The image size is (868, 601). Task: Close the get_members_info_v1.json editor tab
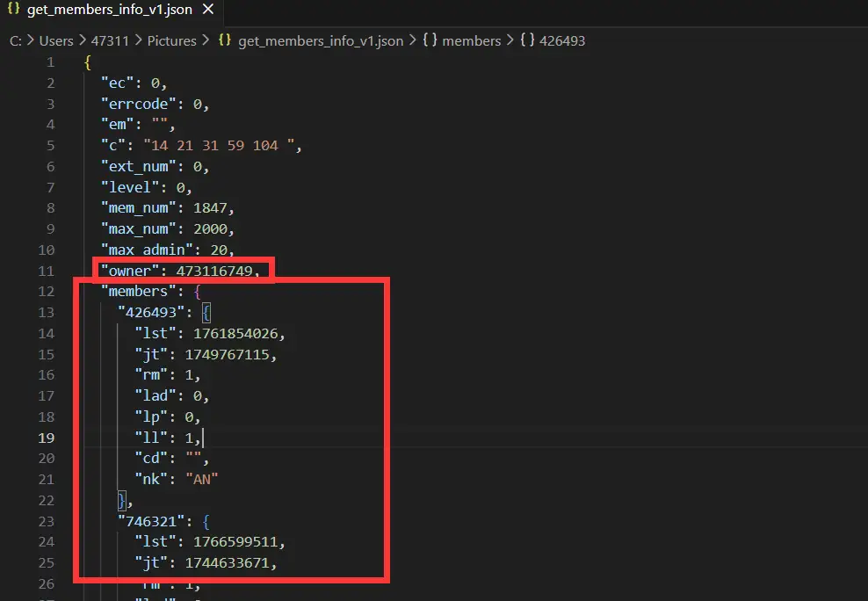pyautogui.click(x=207, y=12)
